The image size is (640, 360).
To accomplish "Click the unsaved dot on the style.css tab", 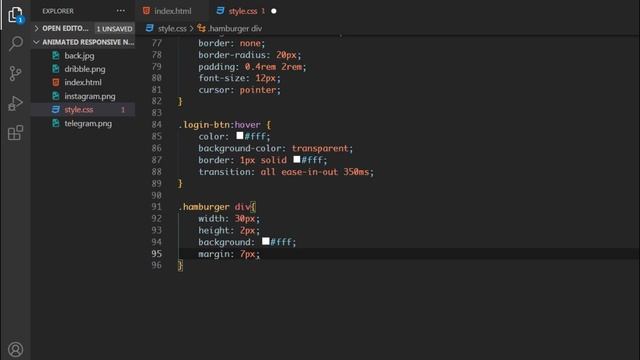I will (274, 11).
